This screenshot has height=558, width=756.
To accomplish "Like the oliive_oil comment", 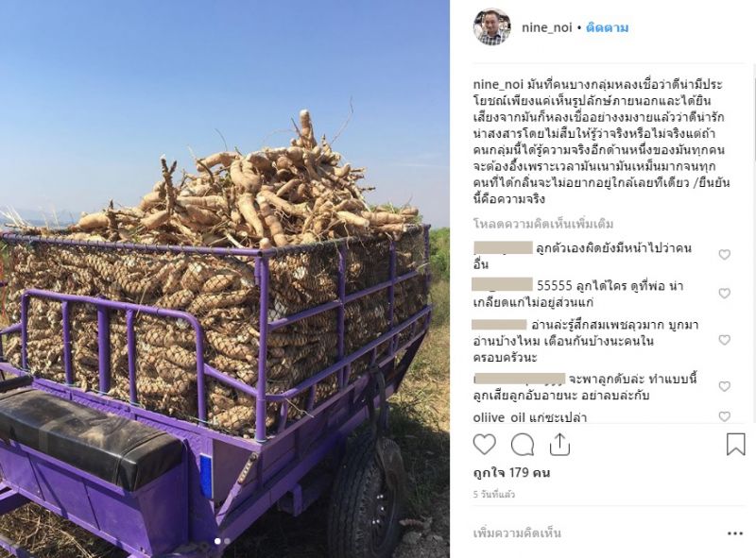I will (724, 416).
